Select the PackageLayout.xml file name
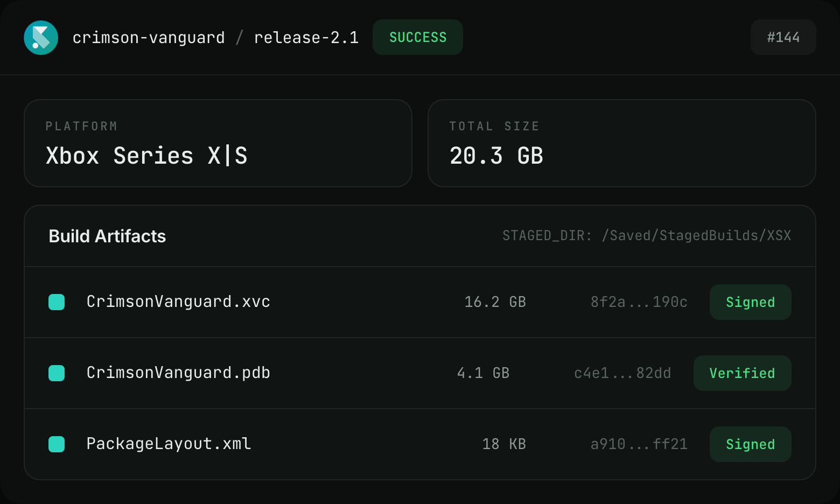Viewport: 840px width, 504px height. [169, 444]
